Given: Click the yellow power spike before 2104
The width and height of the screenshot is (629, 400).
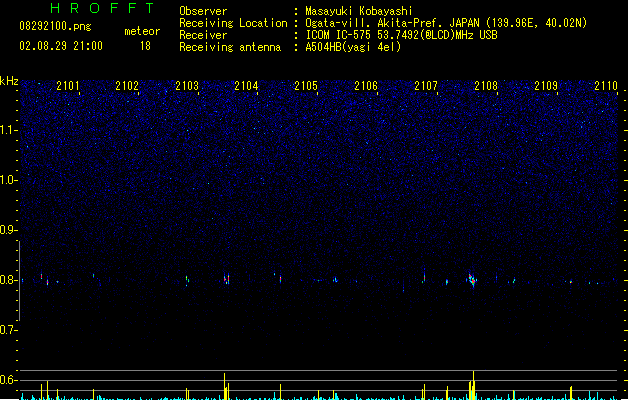Looking at the screenshot, I should click(x=225, y=386).
